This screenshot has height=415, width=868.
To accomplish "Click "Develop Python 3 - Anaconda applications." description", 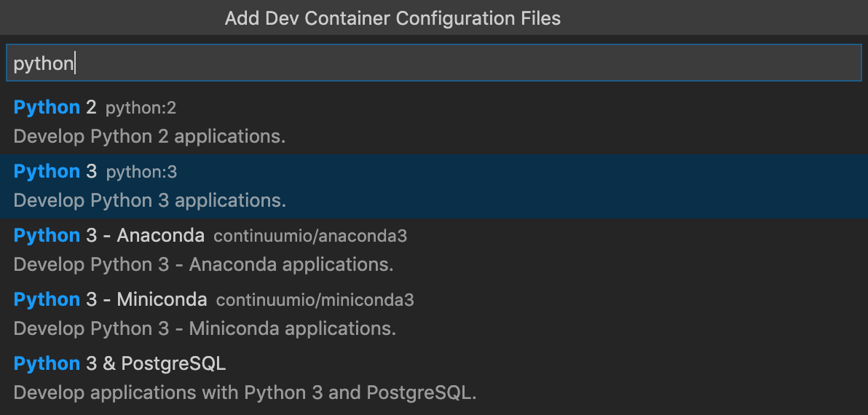I will tap(203, 264).
